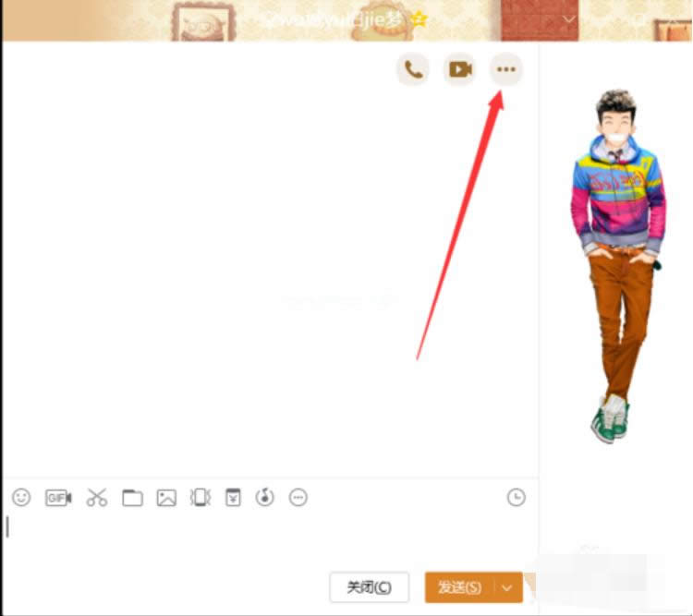Screen dimensions: 693x616
Task: Open the three-dot more options button
Action: coord(505,69)
